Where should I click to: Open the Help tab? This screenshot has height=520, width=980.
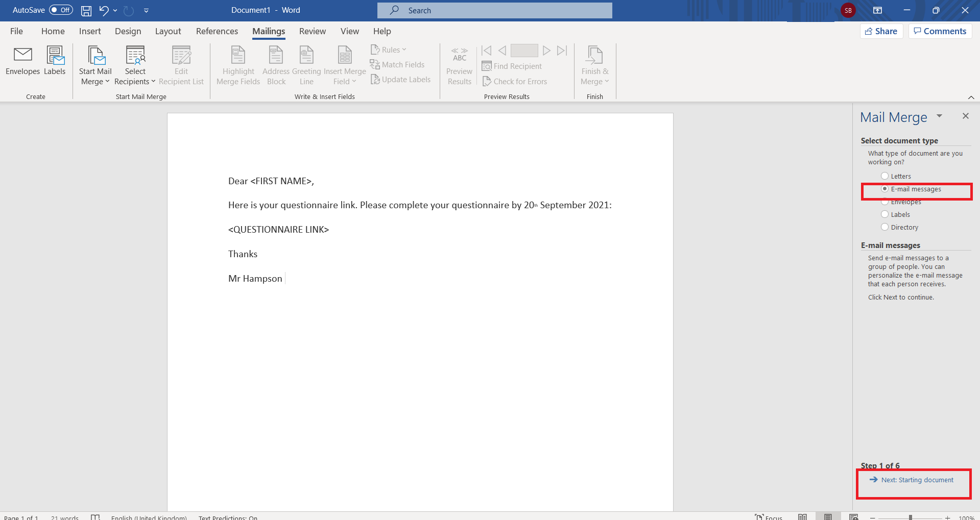(x=382, y=31)
